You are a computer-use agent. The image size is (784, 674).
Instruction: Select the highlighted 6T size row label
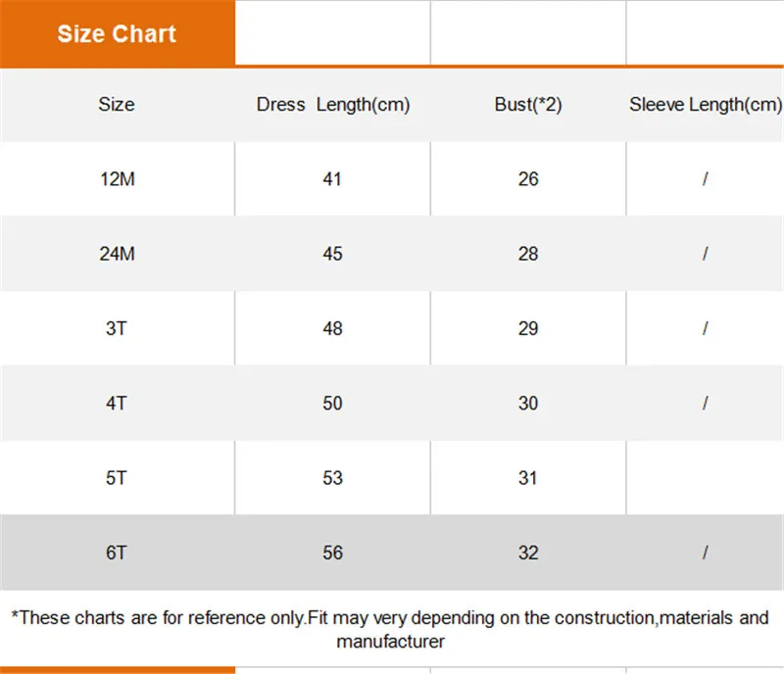(x=117, y=553)
